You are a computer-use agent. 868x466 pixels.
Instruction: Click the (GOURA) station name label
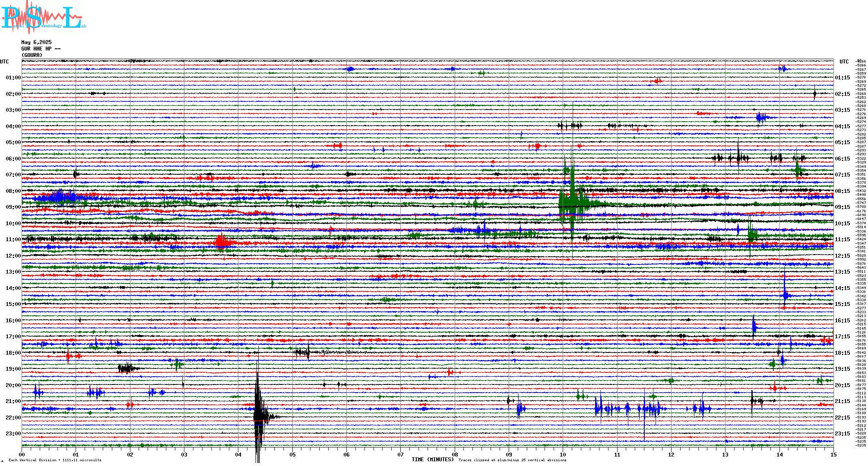(x=32, y=55)
